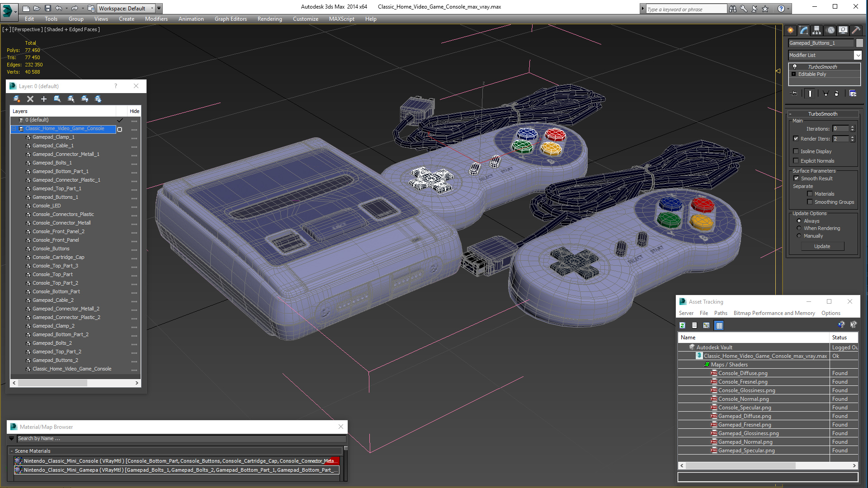Click Table View icon in Asset Tracking toolbar
The width and height of the screenshot is (868, 488).
click(719, 325)
